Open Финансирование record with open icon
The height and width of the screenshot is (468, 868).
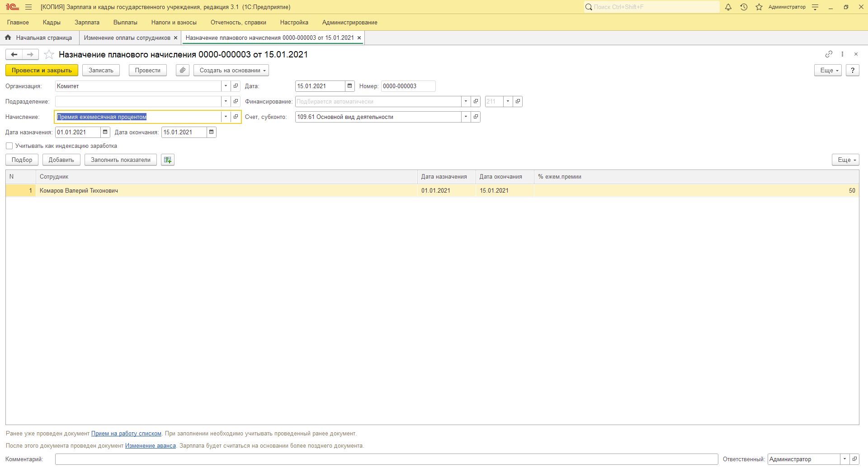[x=476, y=101]
